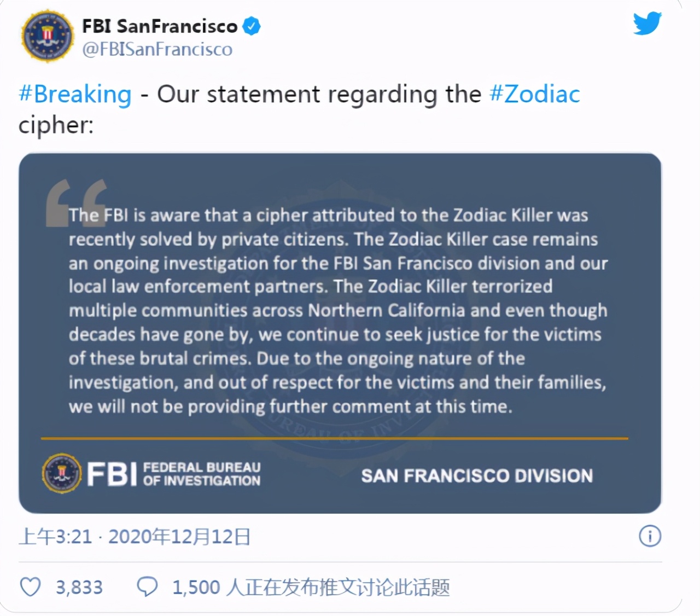This screenshot has width=700, height=616.
Task: Click the 上午3:21 timestamp
Action: click(55, 537)
